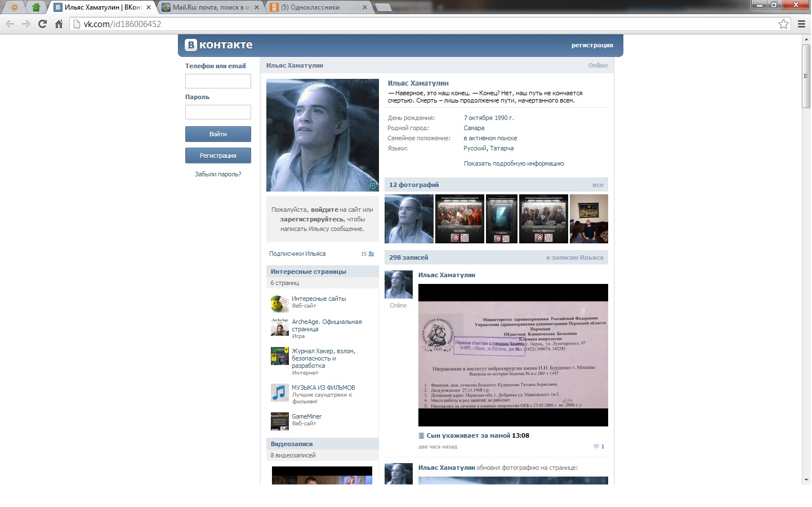Open Подписчики Ильяса link

click(297, 253)
